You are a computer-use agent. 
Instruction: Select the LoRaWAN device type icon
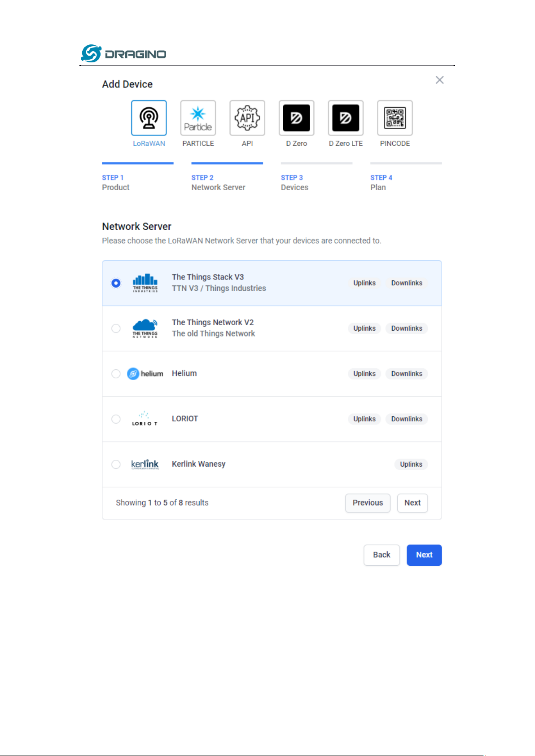[x=149, y=118]
